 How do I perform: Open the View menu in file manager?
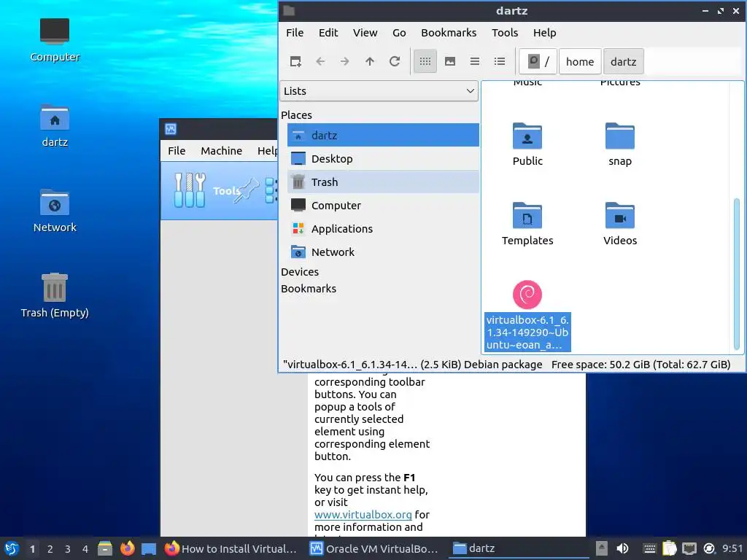coord(365,33)
